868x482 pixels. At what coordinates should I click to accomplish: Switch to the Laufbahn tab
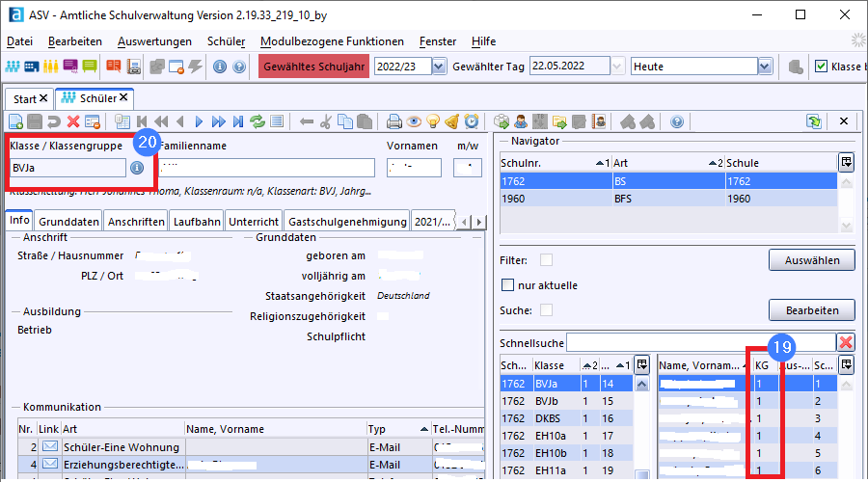pyautogui.click(x=197, y=222)
